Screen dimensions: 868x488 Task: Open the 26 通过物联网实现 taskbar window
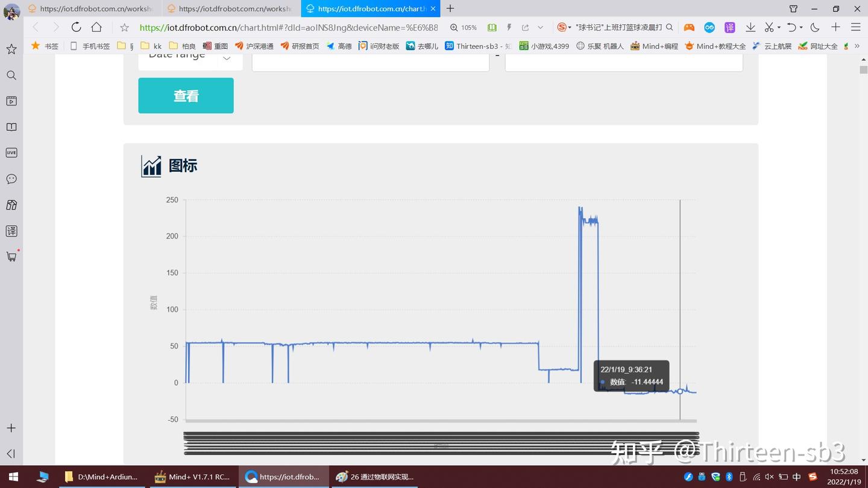375,477
